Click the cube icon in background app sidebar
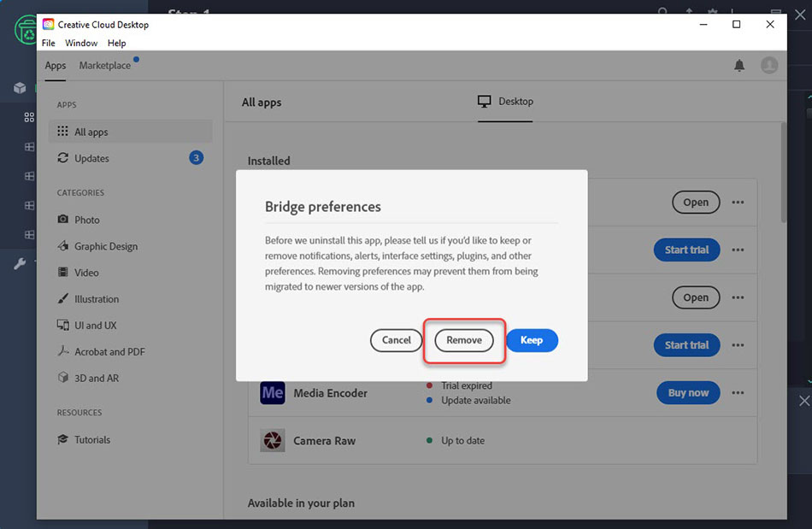The width and height of the screenshot is (812, 529). tap(20, 87)
